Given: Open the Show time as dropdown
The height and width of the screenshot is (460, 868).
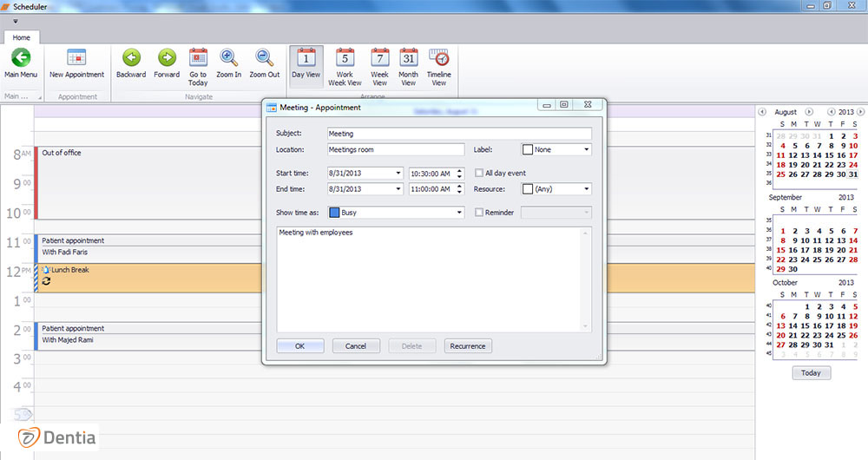Looking at the screenshot, I should click(x=459, y=213).
